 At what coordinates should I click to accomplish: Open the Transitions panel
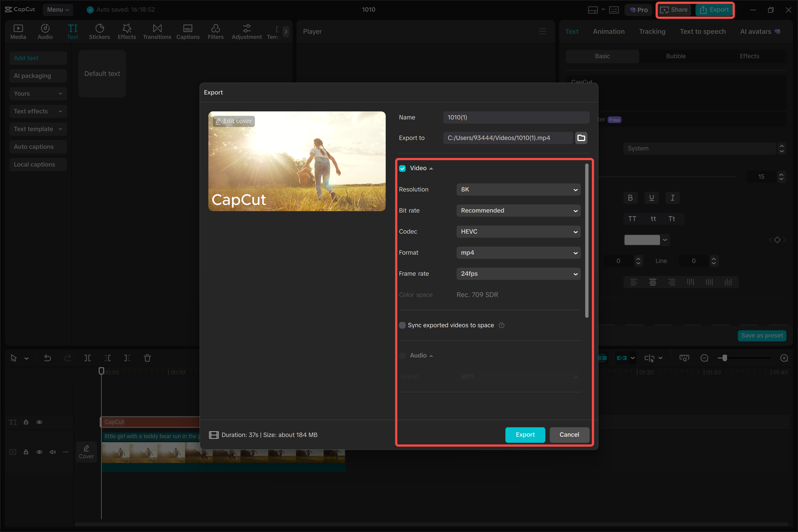coord(157,31)
